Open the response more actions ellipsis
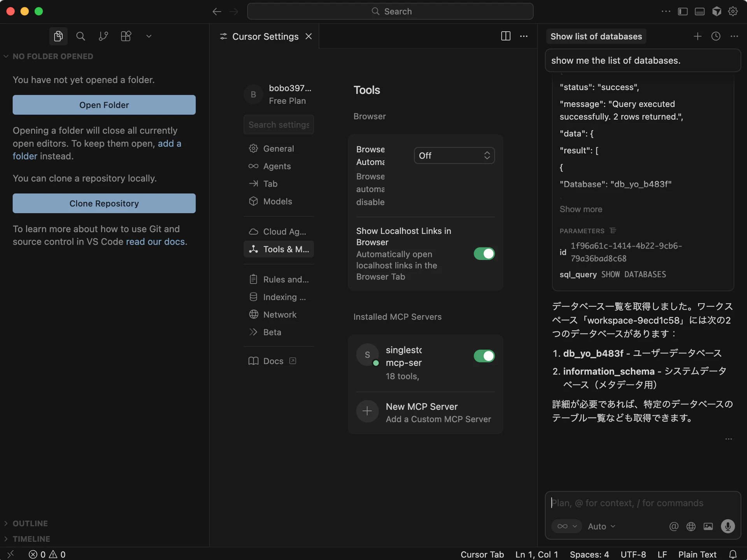This screenshot has height=560, width=747. coord(729,439)
